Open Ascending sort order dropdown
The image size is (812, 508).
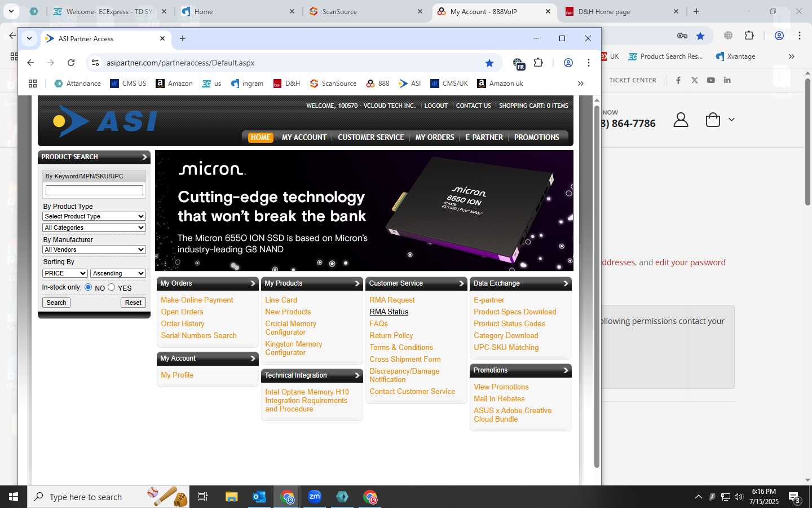[x=118, y=273]
